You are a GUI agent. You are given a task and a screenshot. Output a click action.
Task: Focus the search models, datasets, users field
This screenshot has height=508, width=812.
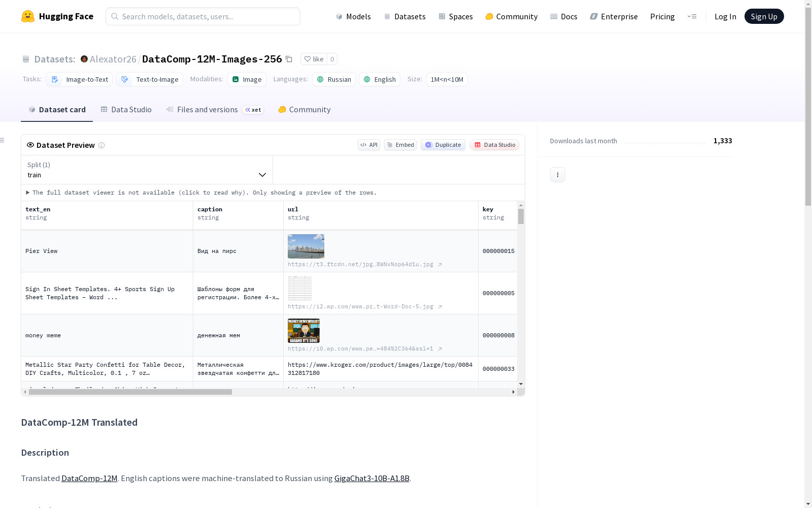(203, 16)
